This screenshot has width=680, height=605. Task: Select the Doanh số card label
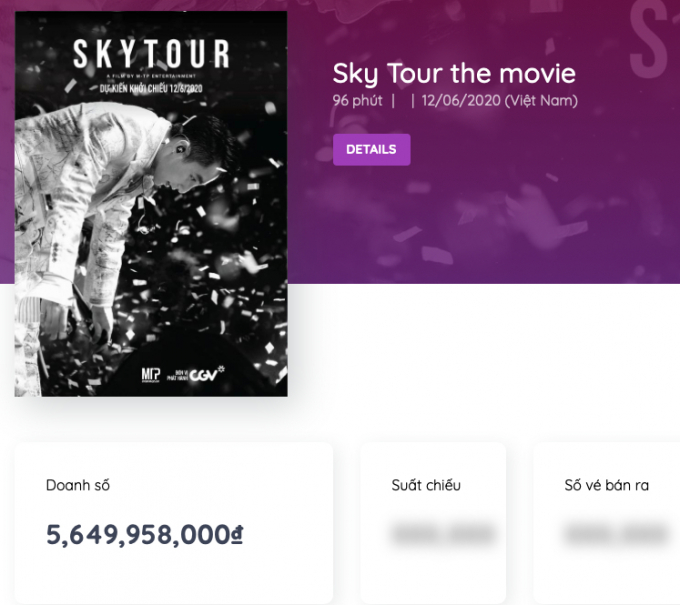pyautogui.click(x=78, y=485)
